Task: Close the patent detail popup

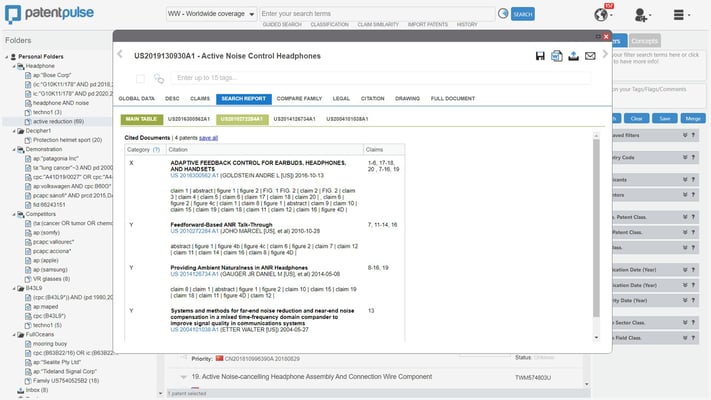Action: [x=606, y=36]
